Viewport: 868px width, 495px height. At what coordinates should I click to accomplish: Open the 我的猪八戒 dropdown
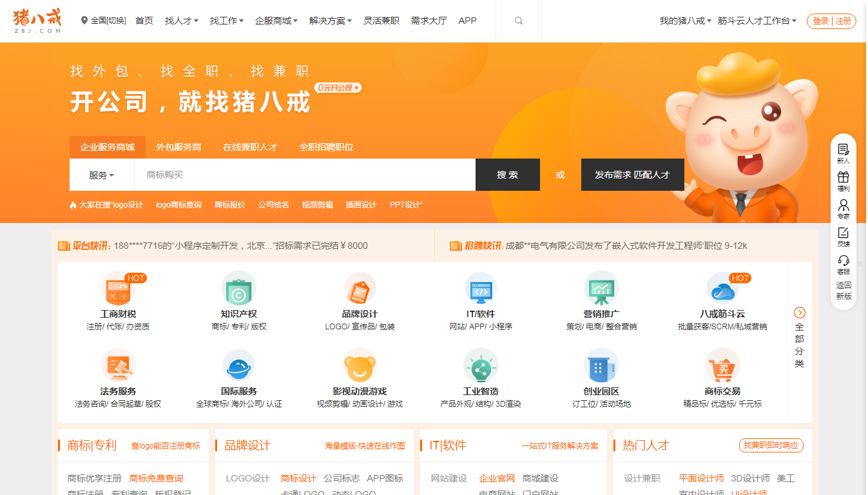pyautogui.click(x=679, y=20)
